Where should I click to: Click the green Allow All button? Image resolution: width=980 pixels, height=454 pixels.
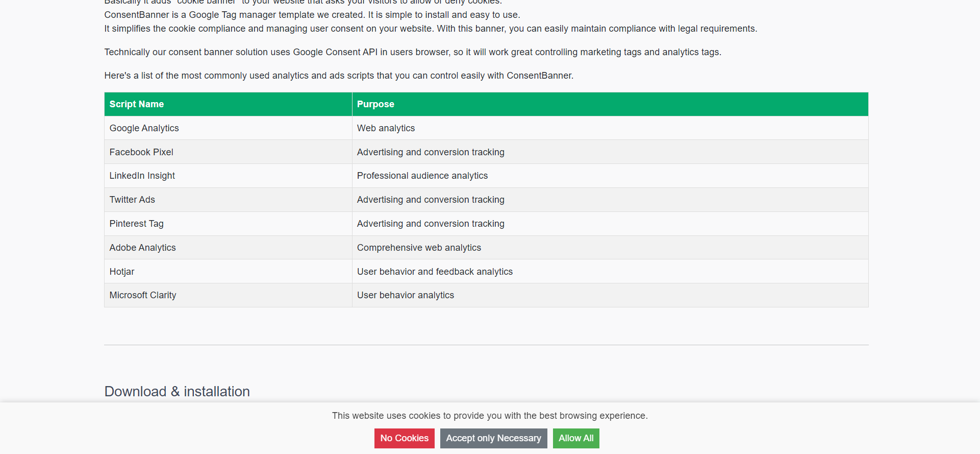pos(576,438)
